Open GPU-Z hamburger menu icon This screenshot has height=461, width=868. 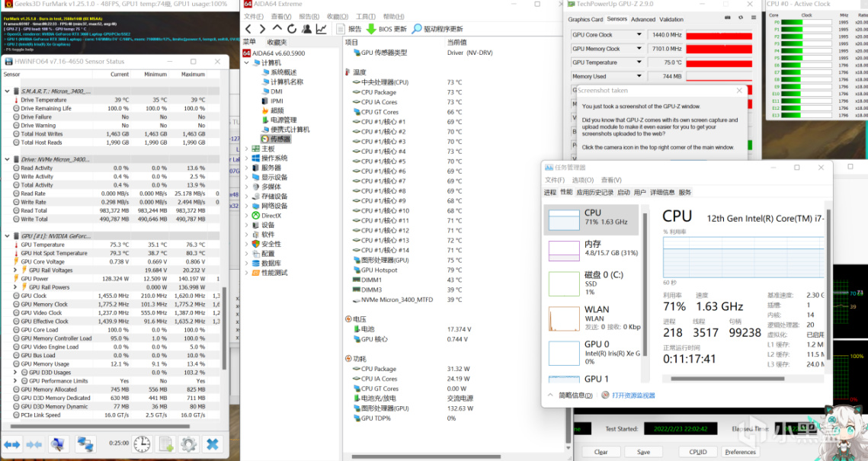point(754,18)
